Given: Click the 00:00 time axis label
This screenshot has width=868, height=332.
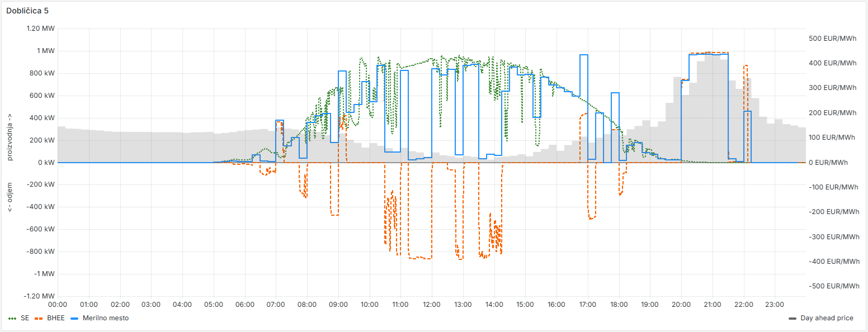Looking at the screenshot, I should 58,305.
